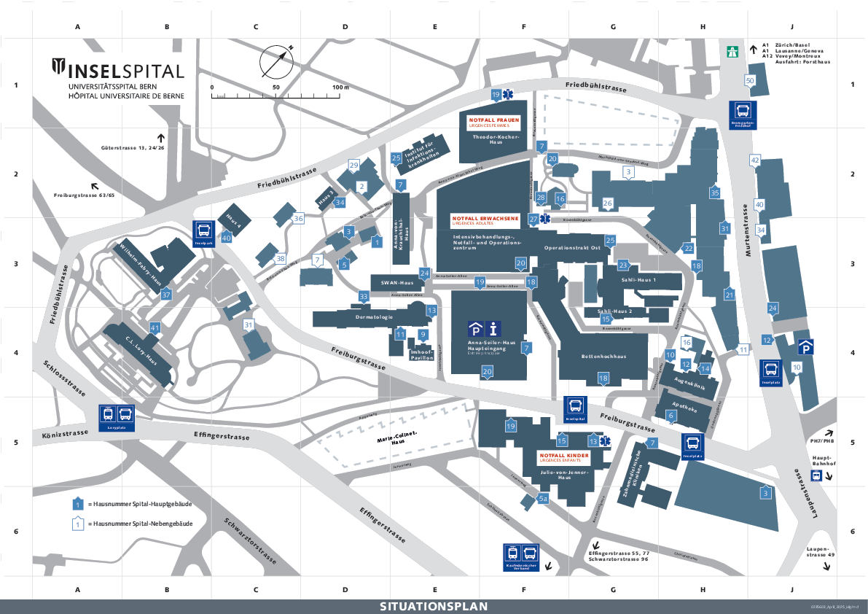Select the Marie-Colinet-Haus label
Viewport: 868px width, 614px height.
click(397, 438)
